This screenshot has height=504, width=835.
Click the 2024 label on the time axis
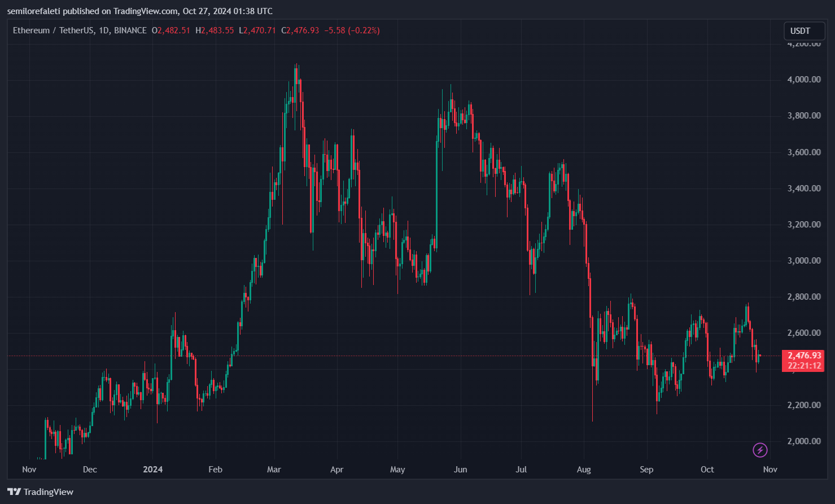tap(153, 469)
